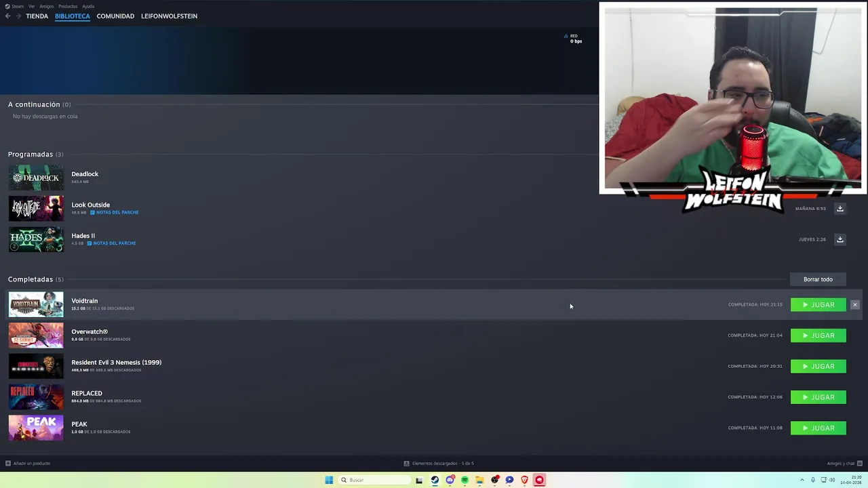The image size is (868, 488).
Task: Play Voidtrain with JUGAR button
Action: click(818, 305)
